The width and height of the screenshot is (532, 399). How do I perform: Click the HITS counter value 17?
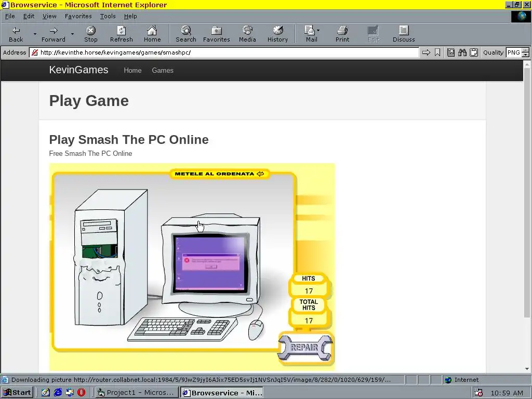click(x=309, y=291)
